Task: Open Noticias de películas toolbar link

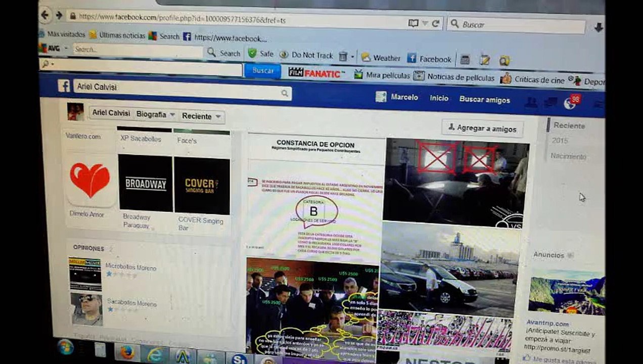Action: (x=454, y=77)
